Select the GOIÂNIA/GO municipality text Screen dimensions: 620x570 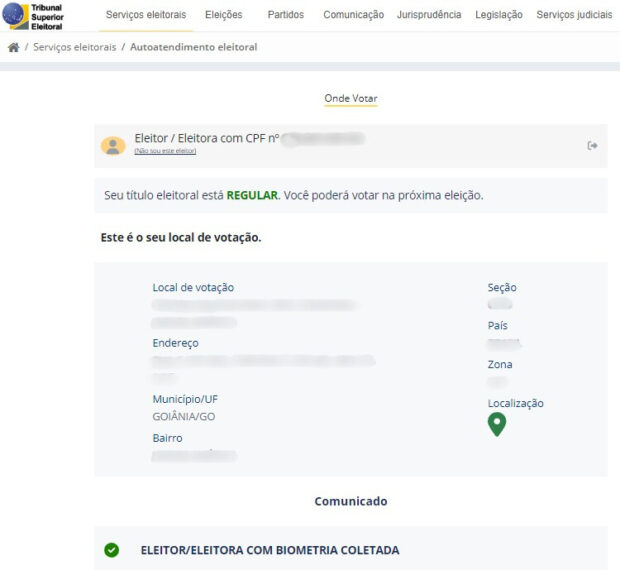point(183,415)
